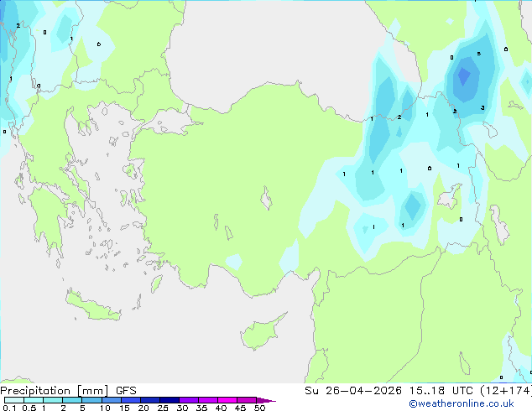Choose the 25–30 mm navy legend swatch
Screen dimensions: 532x411
(x=169, y=400)
